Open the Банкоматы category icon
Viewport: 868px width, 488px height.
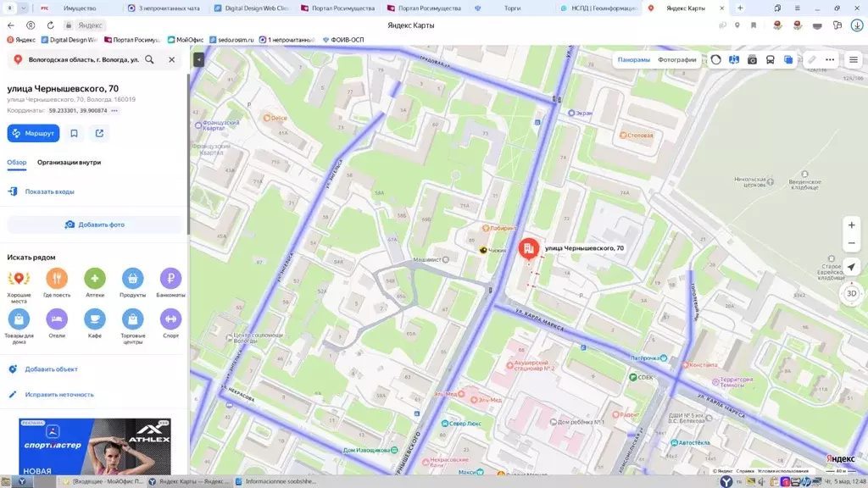[170, 280]
